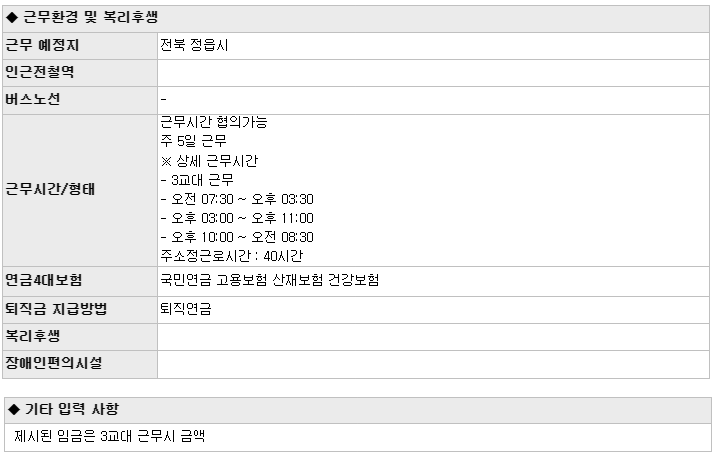Click the 전북 정읍시 location text
This screenshot has height=463, width=719.
coord(194,45)
